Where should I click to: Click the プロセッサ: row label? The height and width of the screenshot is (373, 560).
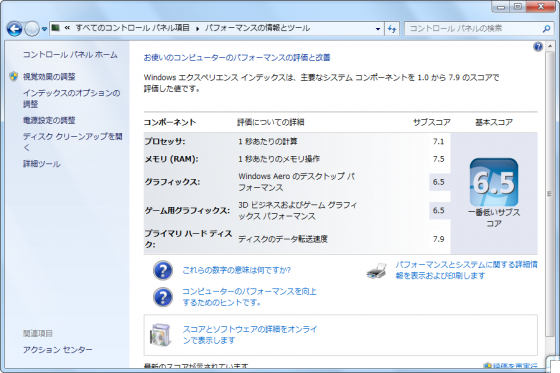pos(165,141)
